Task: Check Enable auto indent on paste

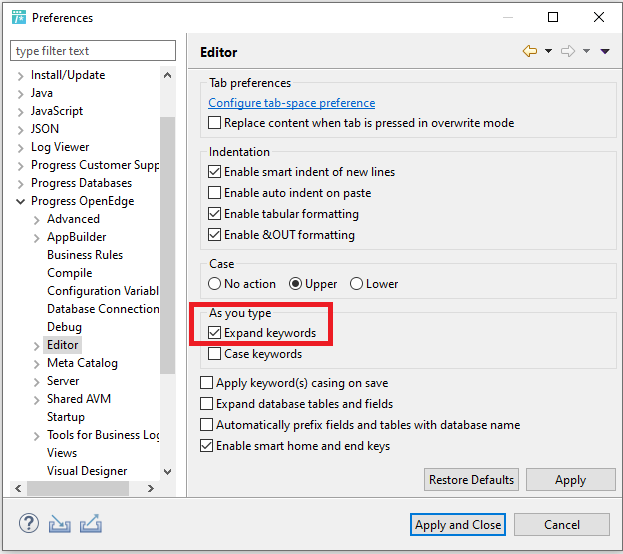Action: [215, 192]
